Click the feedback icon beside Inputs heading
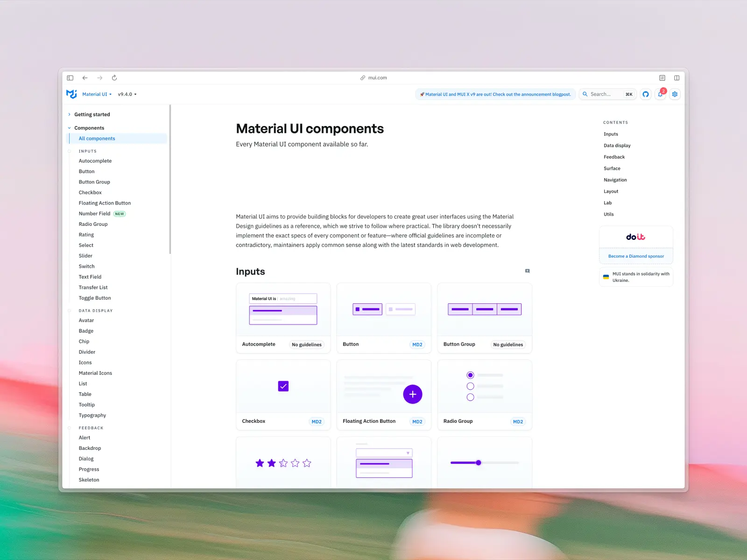Screen dimensions: 747x560 click(528, 271)
